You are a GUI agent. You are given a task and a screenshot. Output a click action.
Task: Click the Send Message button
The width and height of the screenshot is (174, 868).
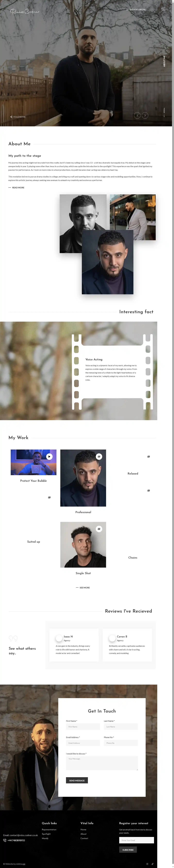click(77, 780)
